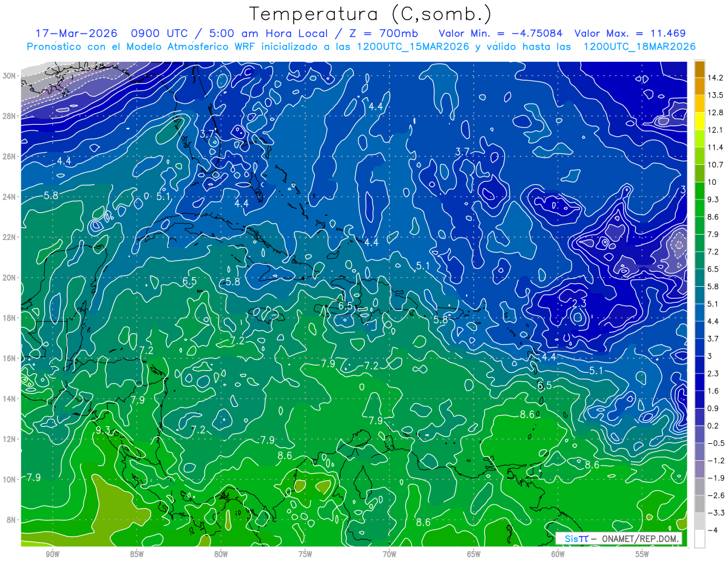The height and width of the screenshot is (562, 728).
Task: Click the legend value -1.2
Action: pos(716,461)
